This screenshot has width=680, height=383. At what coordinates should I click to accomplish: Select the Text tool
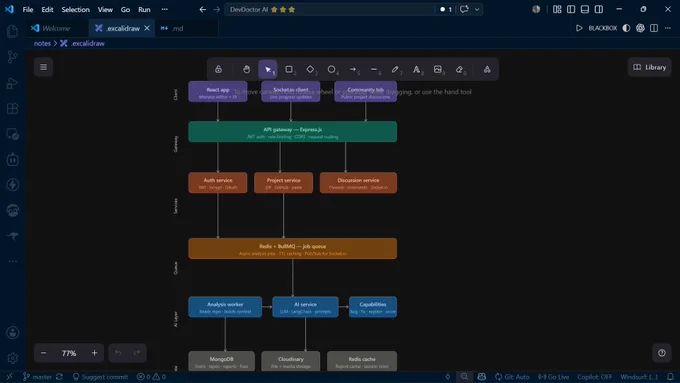pyautogui.click(x=416, y=69)
